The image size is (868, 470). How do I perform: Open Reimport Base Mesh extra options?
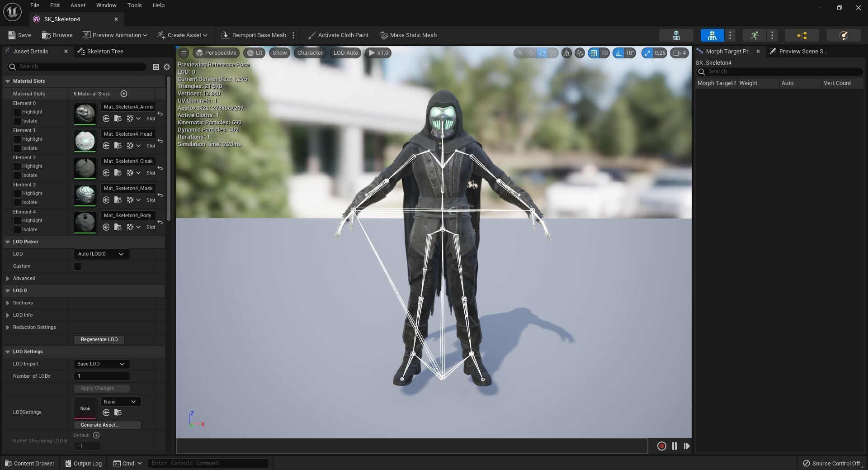click(x=293, y=35)
